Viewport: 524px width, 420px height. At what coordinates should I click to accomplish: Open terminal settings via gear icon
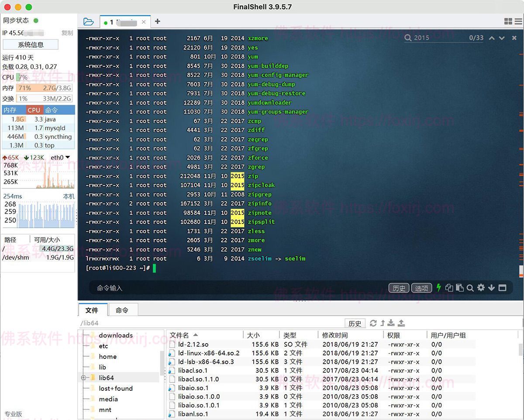[x=481, y=288]
